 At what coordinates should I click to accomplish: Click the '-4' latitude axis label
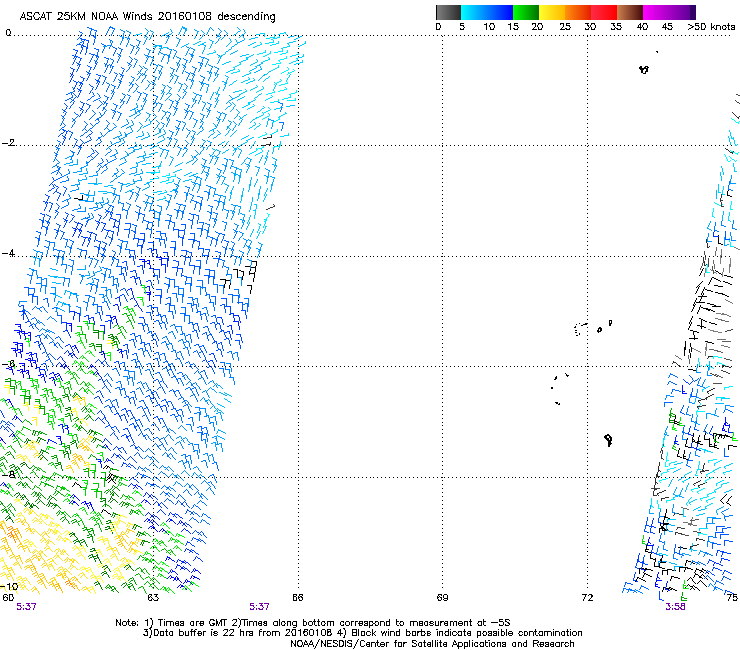click(x=8, y=253)
